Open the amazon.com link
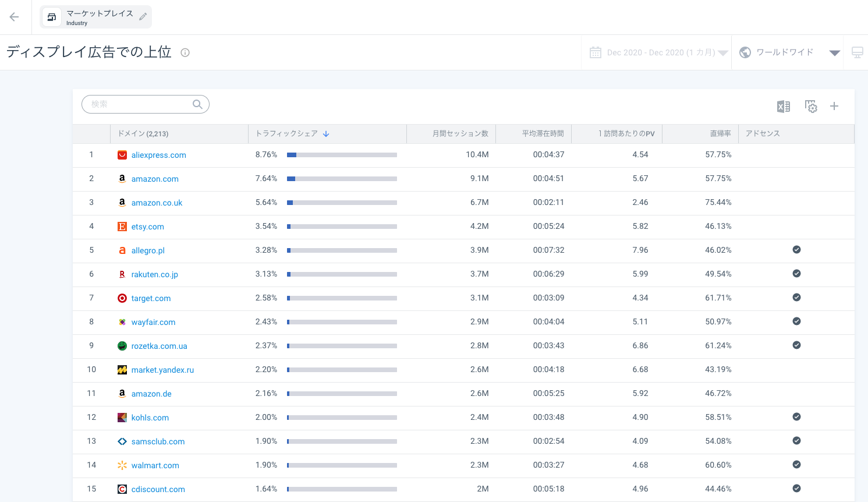868x502 pixels. [x=155, y=179]
